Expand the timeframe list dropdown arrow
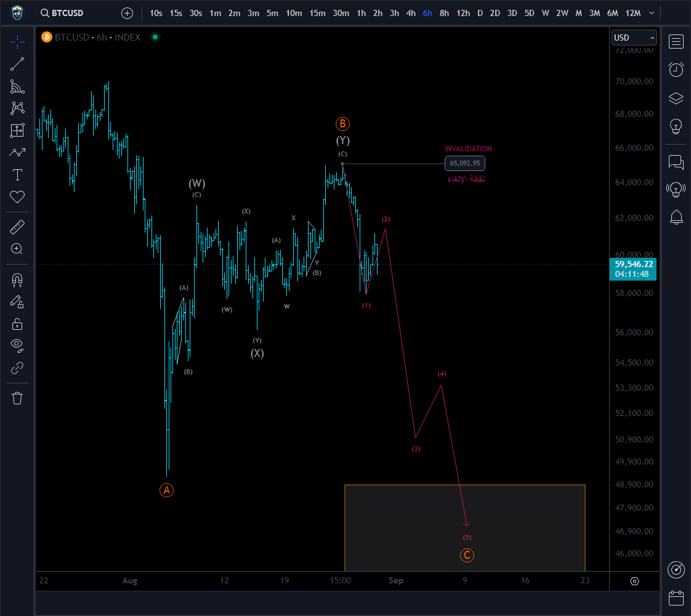The width and height of the screenshot is (691, 616). click(x=652, y=13)
